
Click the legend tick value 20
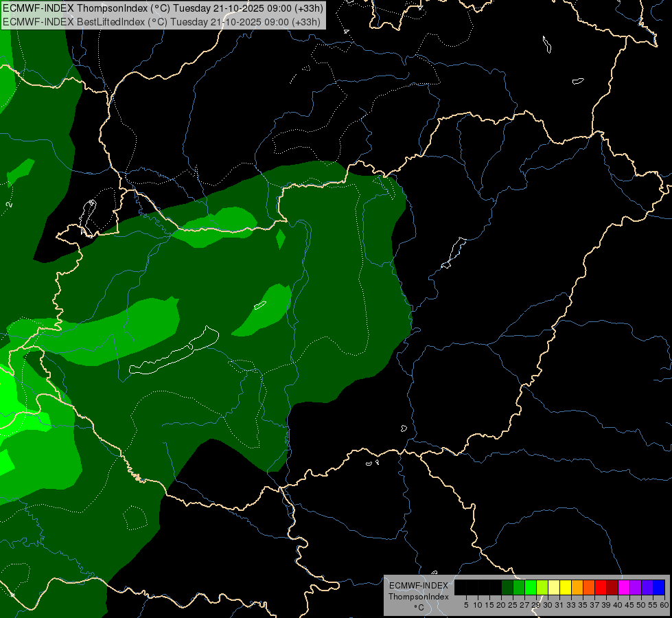[502, 605]
